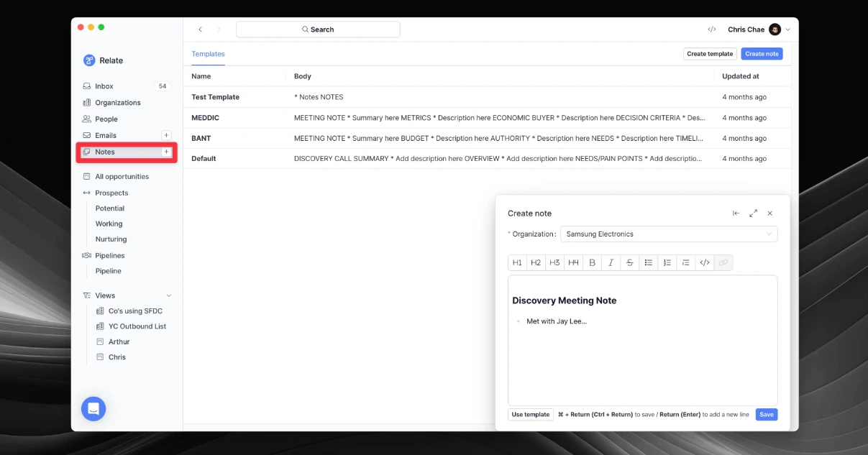
Task: Click inside the Search field
Action: [318, 29]
